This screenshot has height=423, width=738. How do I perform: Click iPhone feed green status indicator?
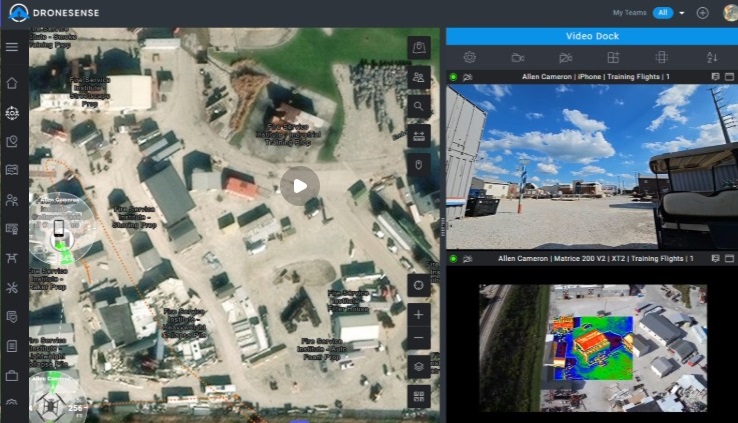click(453, 77)
